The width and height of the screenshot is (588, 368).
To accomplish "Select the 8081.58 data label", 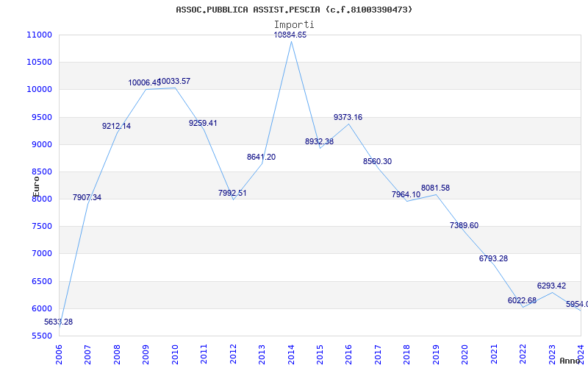I will coord(435,188).
